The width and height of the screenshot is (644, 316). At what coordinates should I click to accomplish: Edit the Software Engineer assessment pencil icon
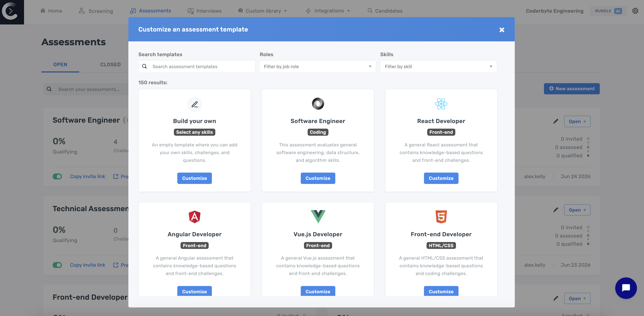tap(556, 121)
